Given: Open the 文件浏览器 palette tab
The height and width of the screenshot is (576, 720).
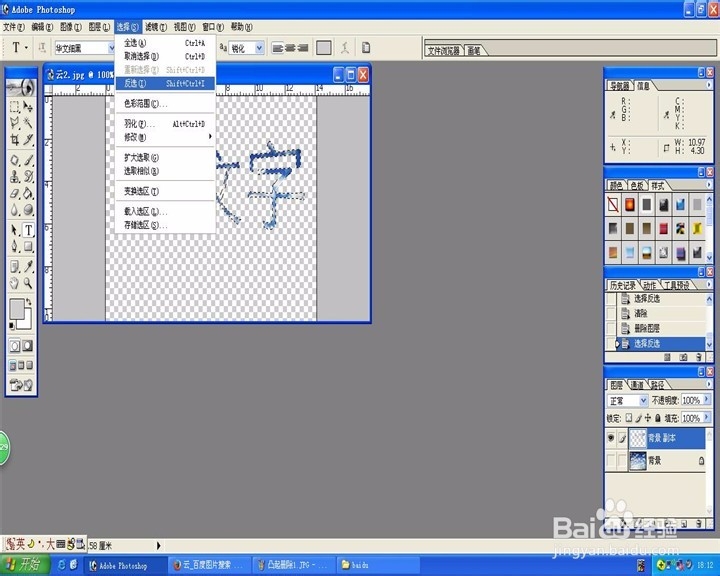Looking at the screenshot, I should click(443, 51).
